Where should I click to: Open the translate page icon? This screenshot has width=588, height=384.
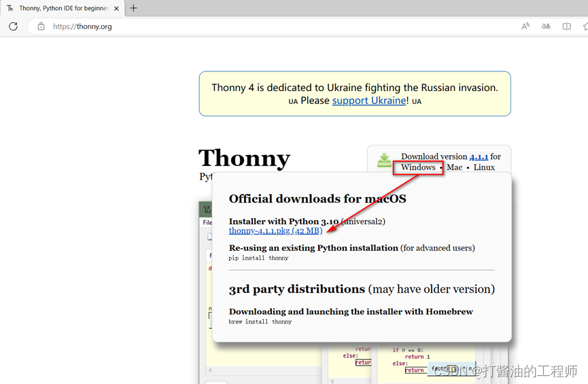[546, 27]
